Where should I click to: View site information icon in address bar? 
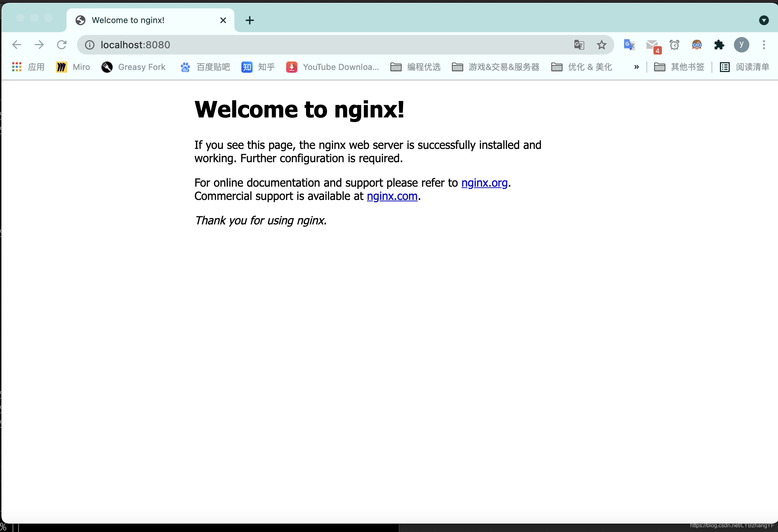[x=90, y=45]
